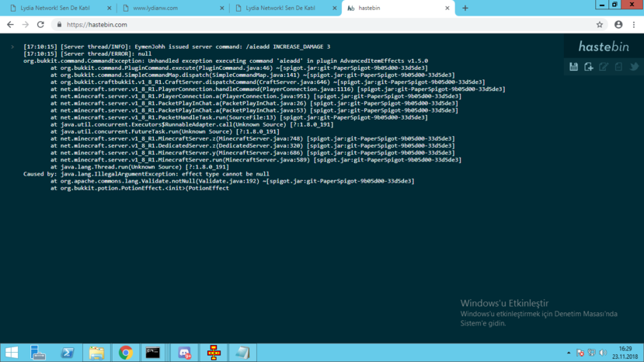Click the 'DedicatedServer.z(DedicatedServer.java:320)' line

pos(252,146)
